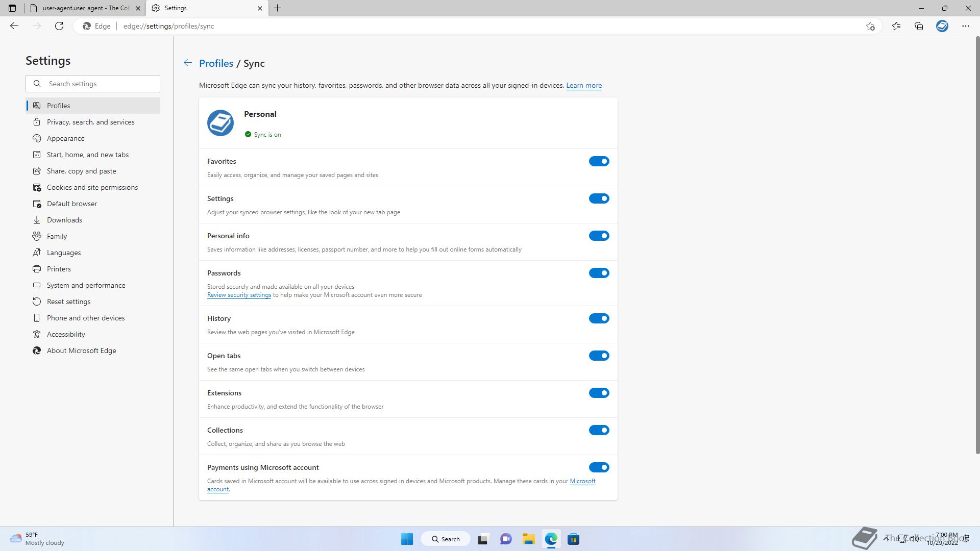The width and height of the screenshot is (980, 551).
Task: Open the Collections toolbar icon
Action: coord(919,26)
